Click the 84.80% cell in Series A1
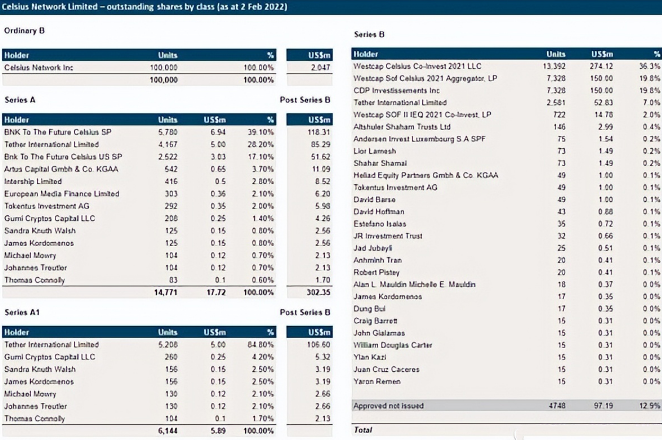Viewport: 662px width, 440px height. 260,345
